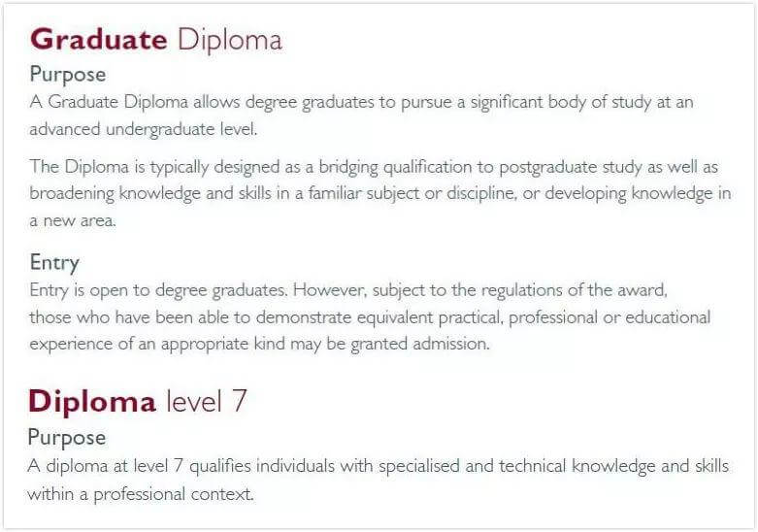Click the text "within a professional context."
Image resolution: width=758 pixels, height=532 pixels.
point(141,494)
